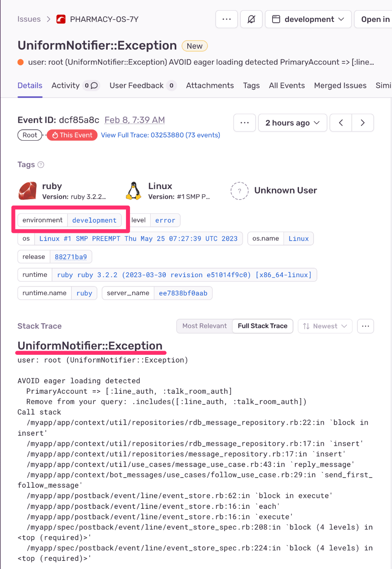Open the issue actions ellipsis menu

coord(227,19)
